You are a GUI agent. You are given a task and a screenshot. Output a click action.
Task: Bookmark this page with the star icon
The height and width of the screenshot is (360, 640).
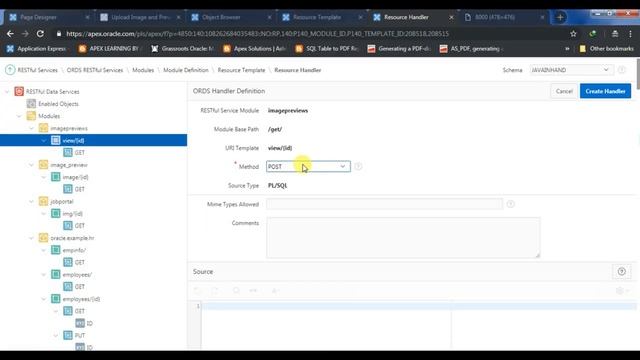click(573, 34)
